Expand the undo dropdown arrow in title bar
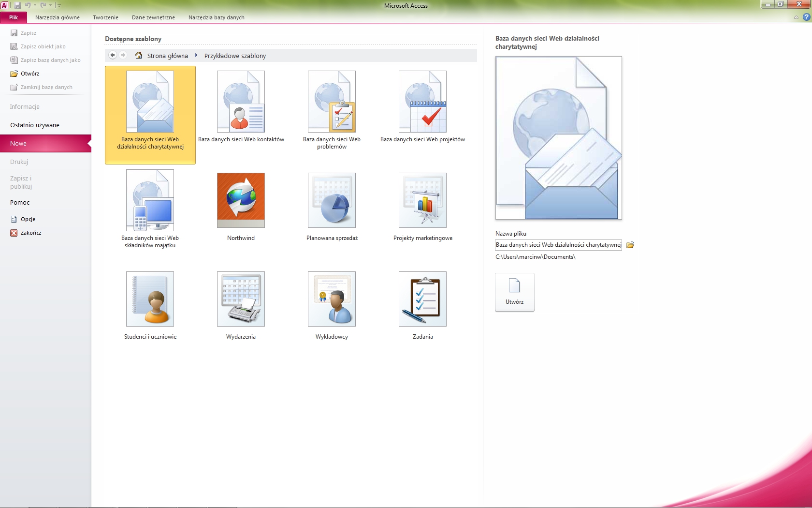 (35, 6)
